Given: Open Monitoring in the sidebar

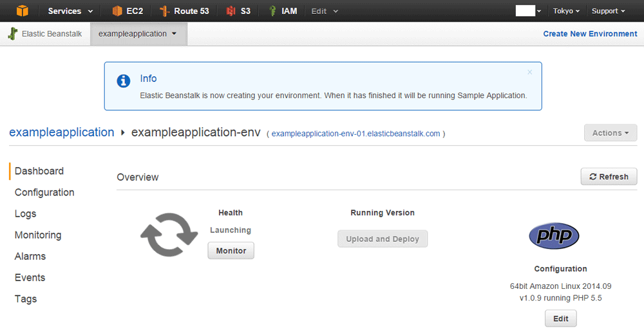Looking at the screenshot, I should [x=38, y=235].
